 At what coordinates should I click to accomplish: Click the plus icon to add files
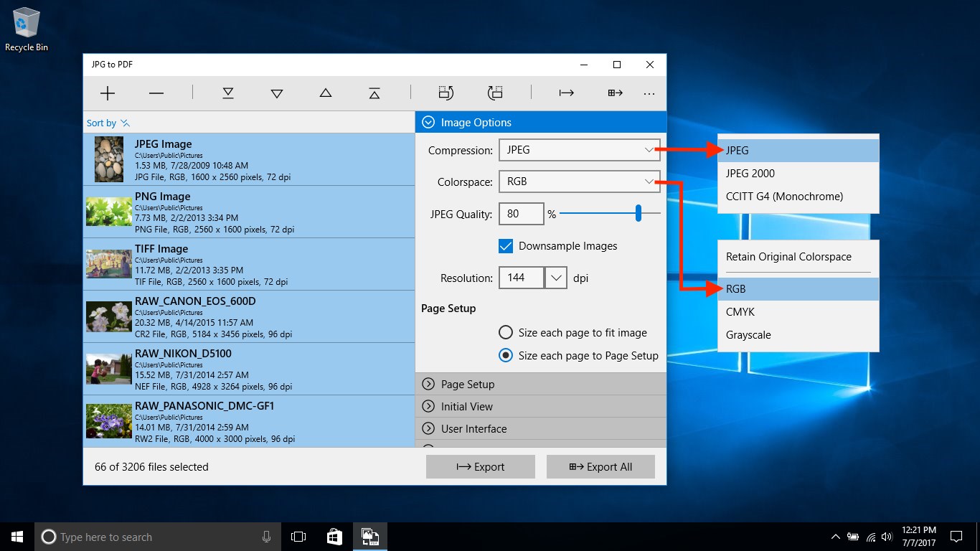(108, 93)
